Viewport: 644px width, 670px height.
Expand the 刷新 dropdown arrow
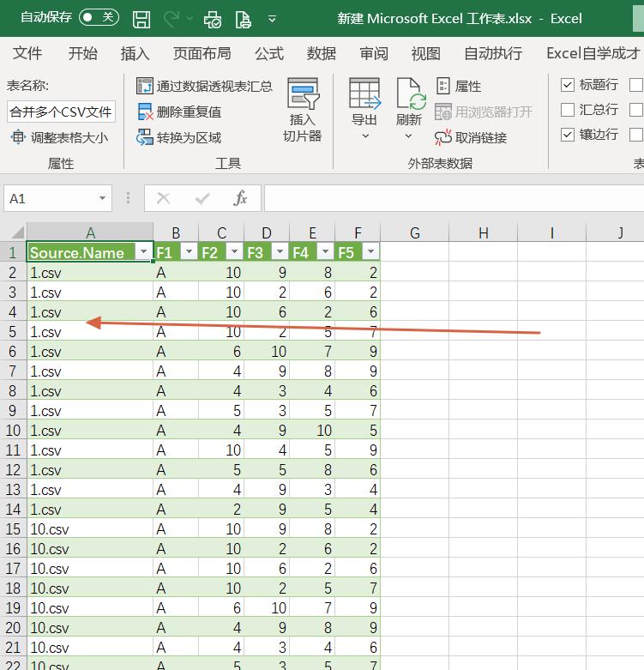click(x=409, y=136)
